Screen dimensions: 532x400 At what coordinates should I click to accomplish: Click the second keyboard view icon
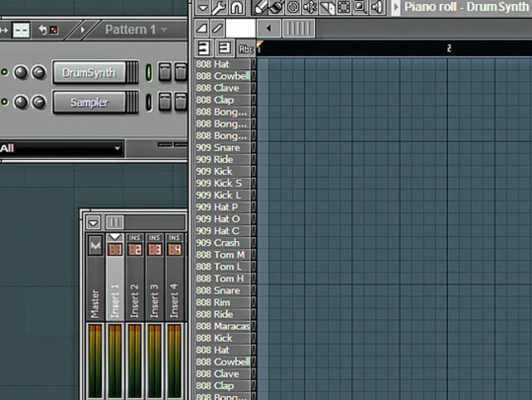pyautogui.click(x=224, y=48)
